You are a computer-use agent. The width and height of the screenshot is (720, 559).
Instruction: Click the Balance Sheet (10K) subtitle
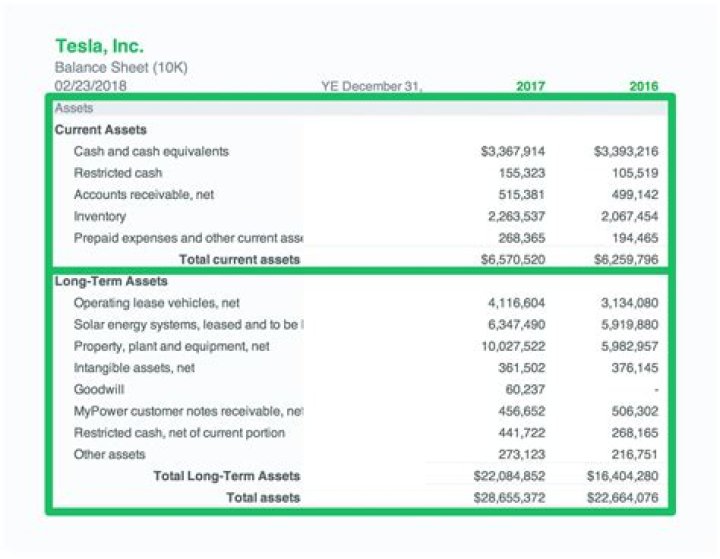(x=120, y=68)
